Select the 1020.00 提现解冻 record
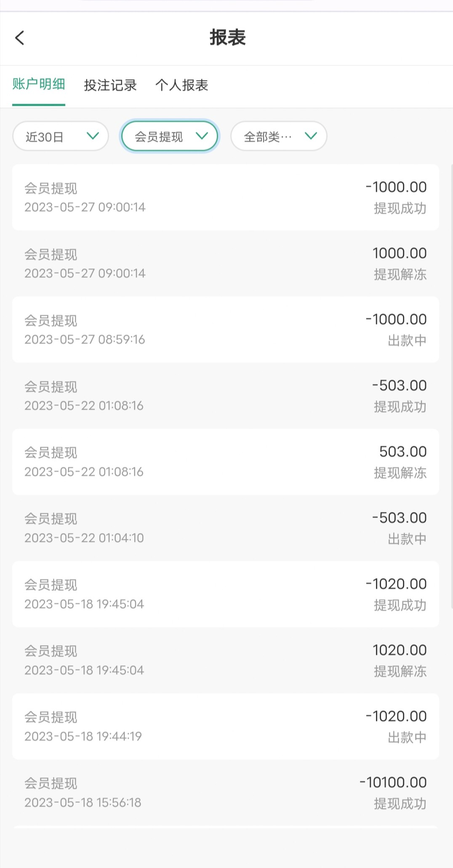Screen dimensions: 453x868 (226, 660)
